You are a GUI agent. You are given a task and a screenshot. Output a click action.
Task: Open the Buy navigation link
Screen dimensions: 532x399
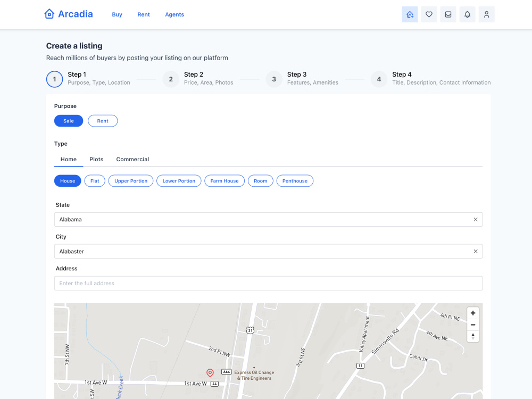click(x=117, y=14)
